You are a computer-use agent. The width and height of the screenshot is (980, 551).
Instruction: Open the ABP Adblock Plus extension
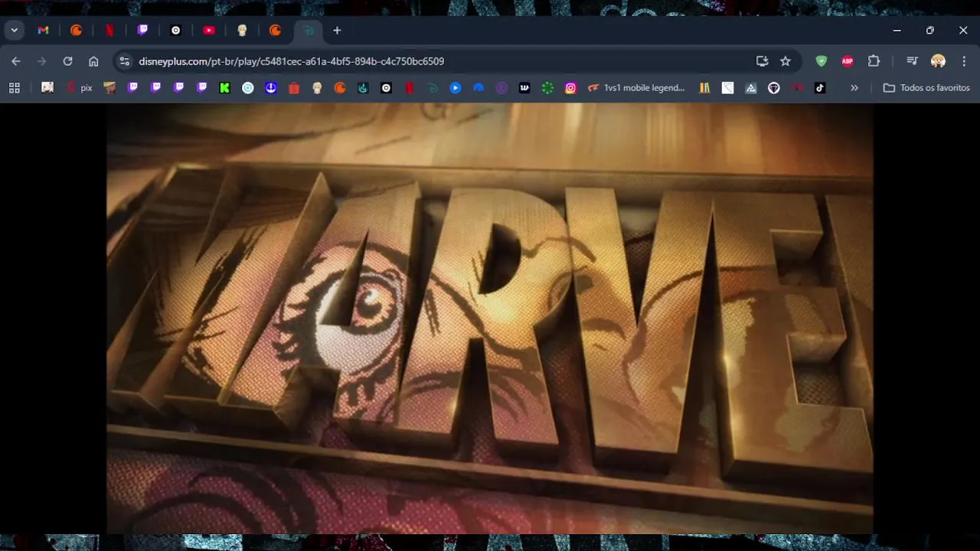pos(848,61)
